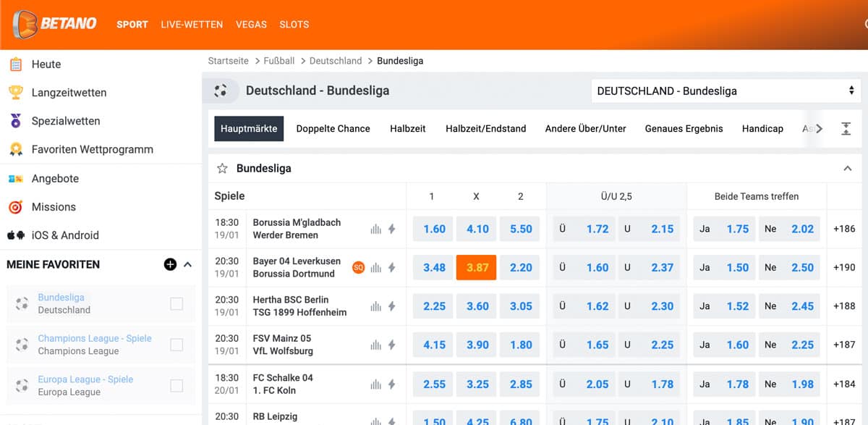
Task: Open the Heute calendar icon
Action: pyautogui.click(x=15, y=64)
